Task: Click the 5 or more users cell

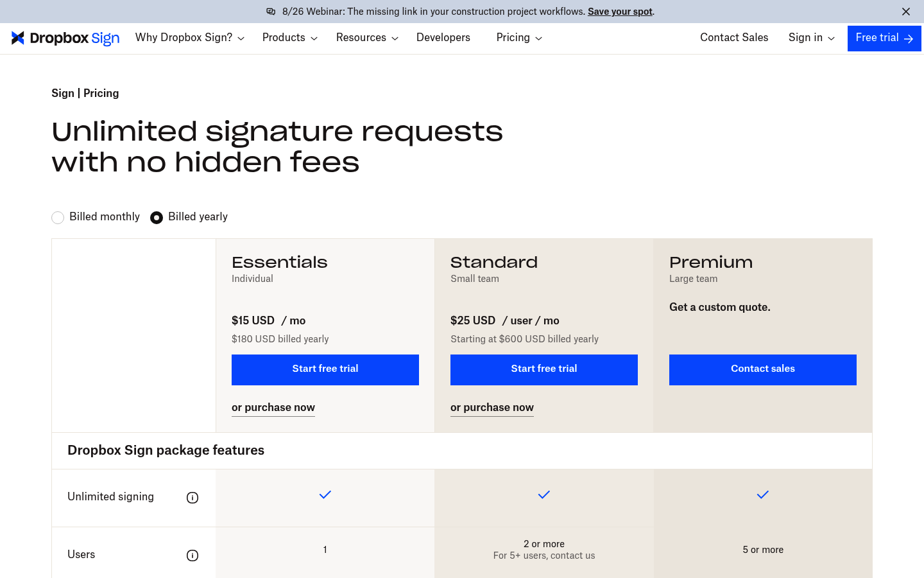Action: pyautogui.click(x=763, y=550)
